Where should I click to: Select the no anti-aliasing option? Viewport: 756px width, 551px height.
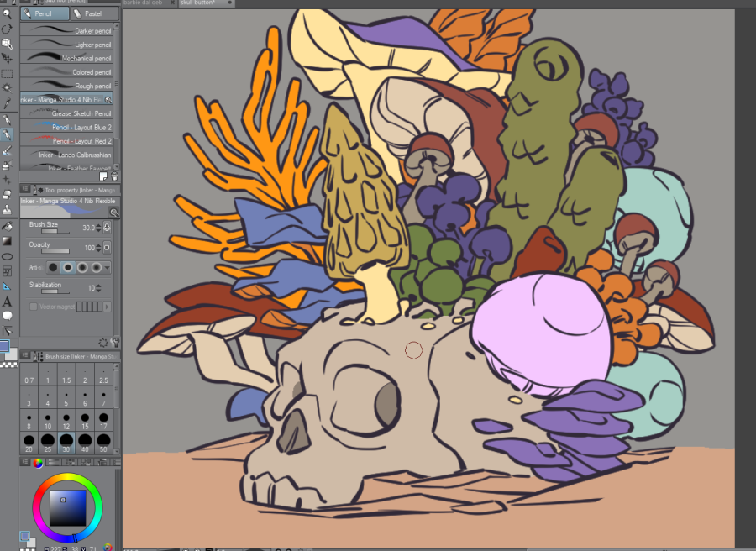pos(53,267)
